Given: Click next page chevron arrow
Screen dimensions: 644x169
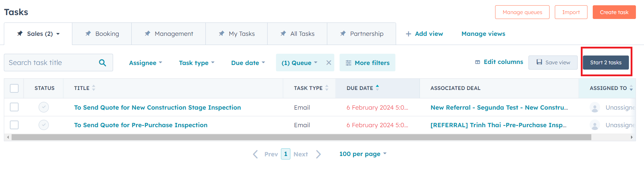Looking at the screenshot, I should [318, 154].
